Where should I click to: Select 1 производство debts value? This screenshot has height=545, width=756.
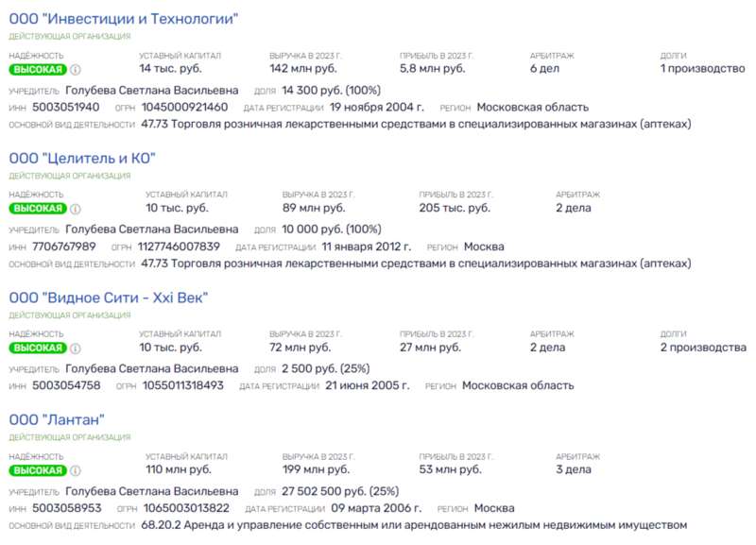(702, 68)
